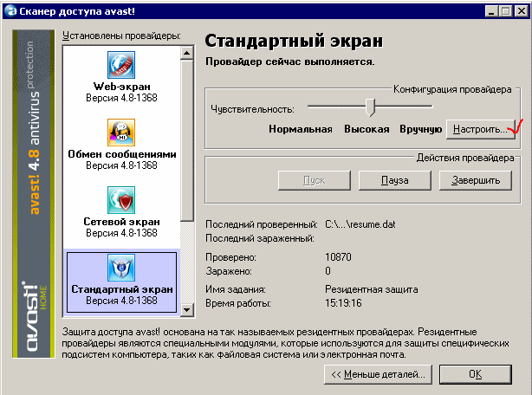Click provider list scroll up arrow
The width and height of the screenshot is (532, 395).
[187, 53]
